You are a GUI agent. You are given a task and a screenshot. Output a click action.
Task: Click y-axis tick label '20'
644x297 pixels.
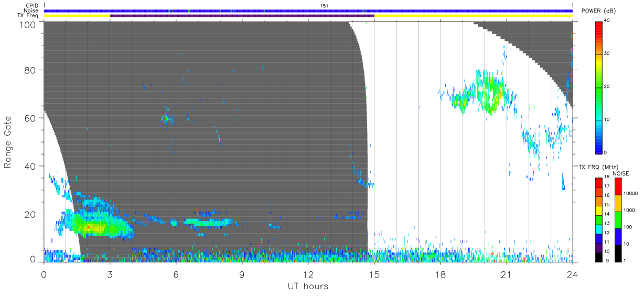(30, 214)
